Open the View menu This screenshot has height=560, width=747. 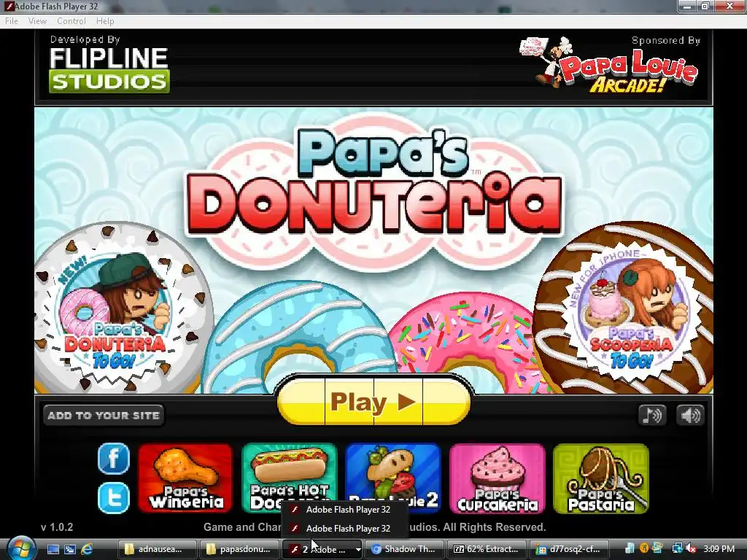tap(37, 21)
